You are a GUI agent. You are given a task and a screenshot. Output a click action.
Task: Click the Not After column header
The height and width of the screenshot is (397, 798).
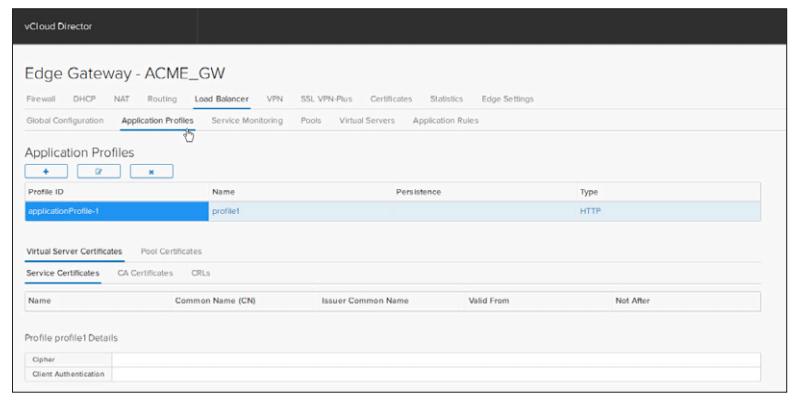point(686,301)
